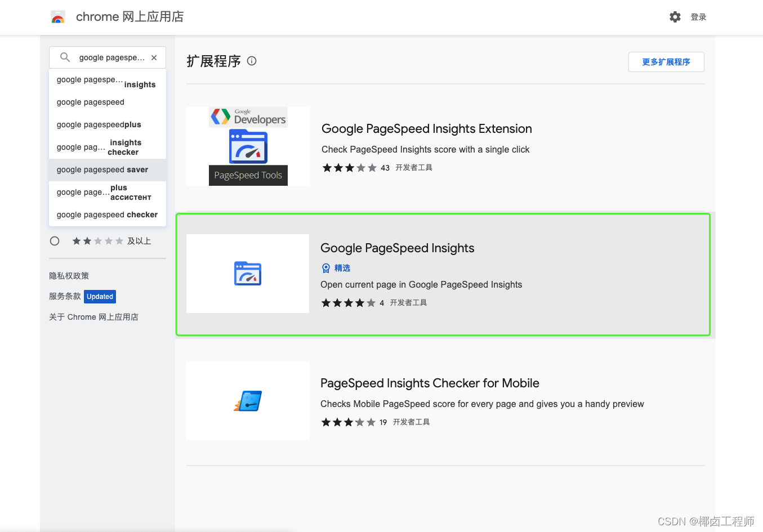Image resolution: width=763 pixels, height=532 pixels.
Task: Open the 服务条款 link
Action: click(x=65, y=296)
